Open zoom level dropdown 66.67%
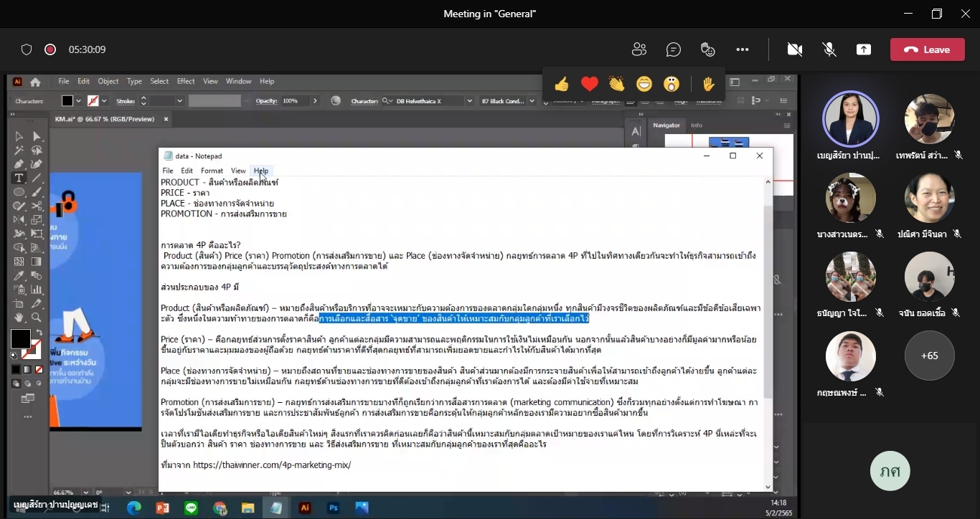The image size is (980, 519). [87, 492]
